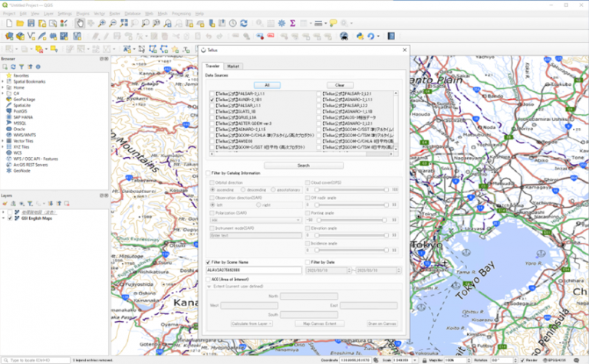This screenshot has height=364, width=589.
Task: Open the Processing Toolbox gear icon
Action: click(x=281, y=23)
